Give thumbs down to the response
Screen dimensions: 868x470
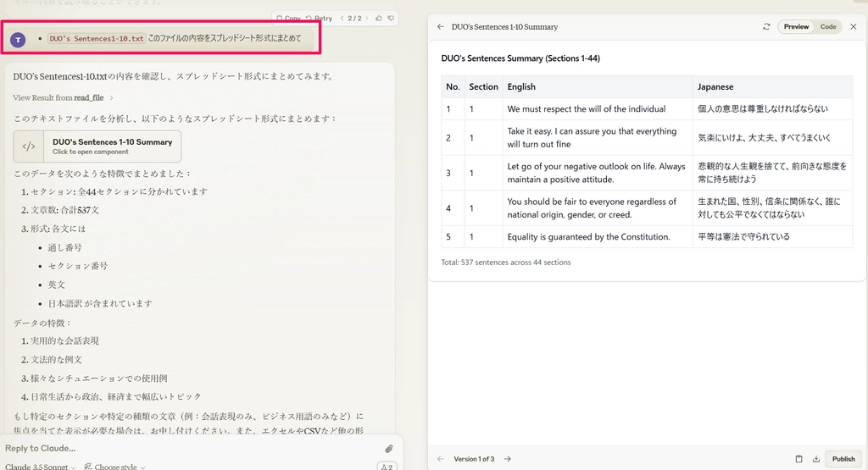click(391, 19)
